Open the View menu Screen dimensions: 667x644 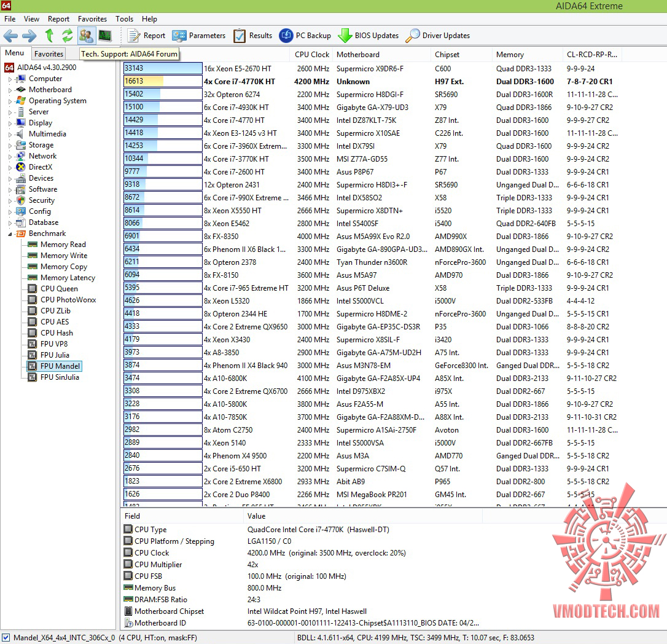click(31, 18)
